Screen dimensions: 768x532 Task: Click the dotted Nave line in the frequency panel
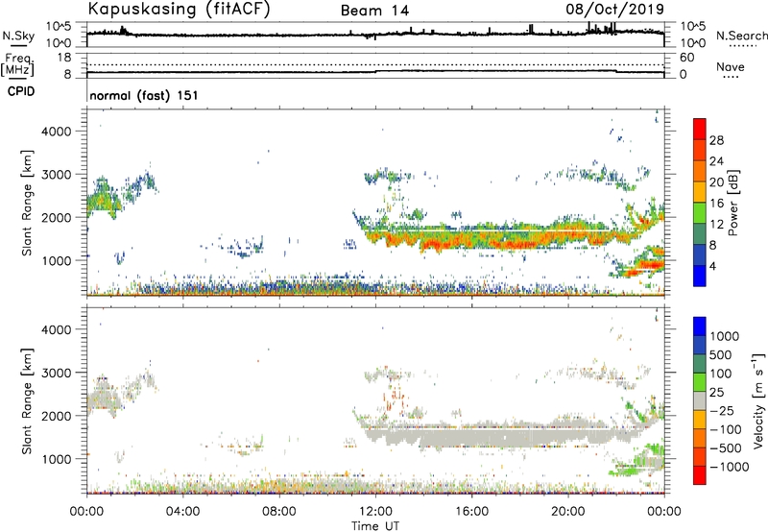tap(375, 64)
